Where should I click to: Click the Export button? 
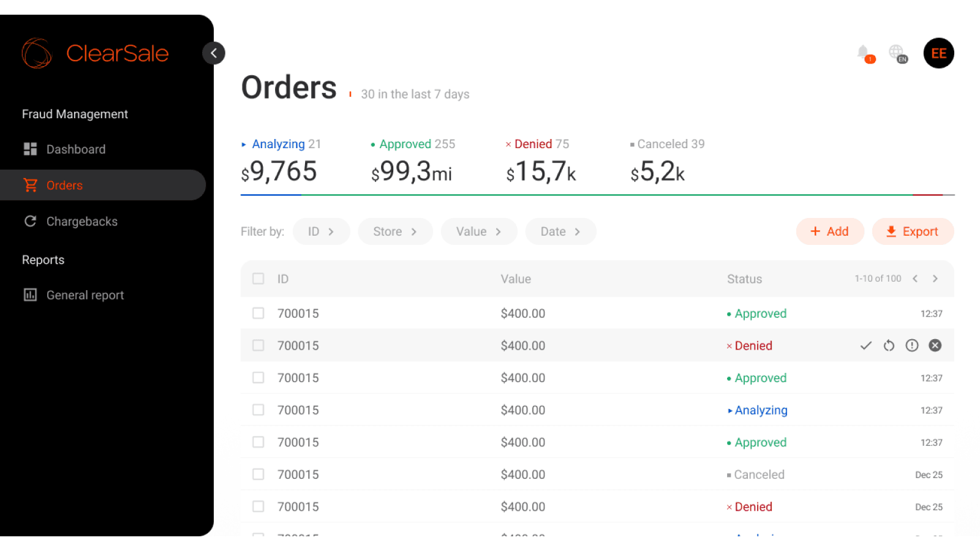click(913, 231)
